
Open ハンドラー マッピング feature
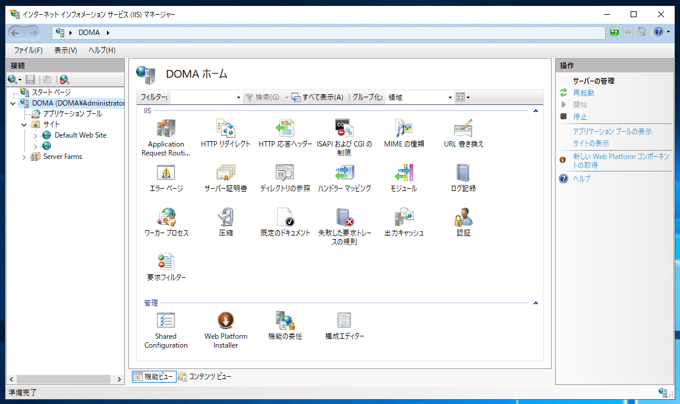pos(344,178)
